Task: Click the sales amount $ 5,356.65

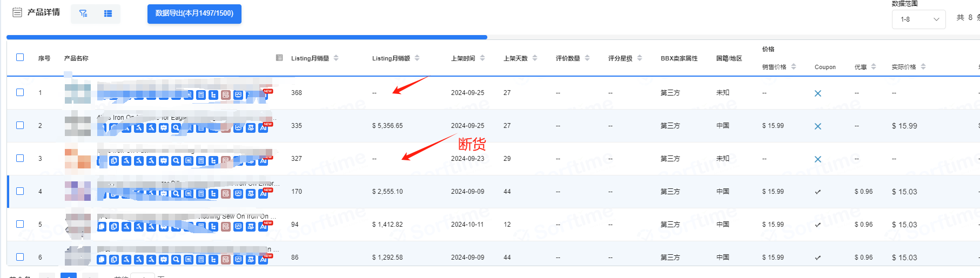Action: [x=387, y=126]
